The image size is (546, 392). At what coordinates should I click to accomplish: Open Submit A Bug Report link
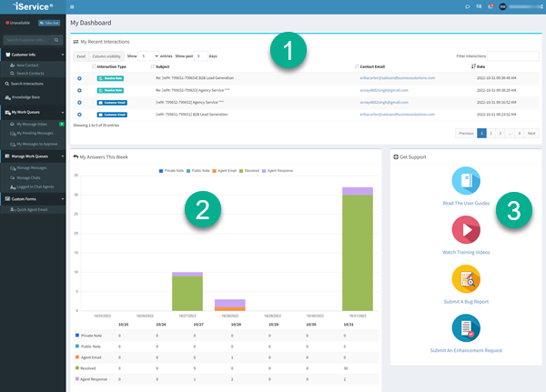pos(466,302)
